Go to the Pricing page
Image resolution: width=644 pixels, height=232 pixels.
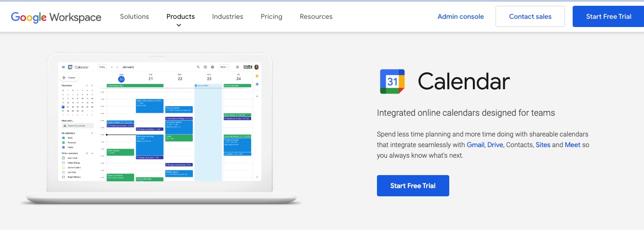point(271,16)
